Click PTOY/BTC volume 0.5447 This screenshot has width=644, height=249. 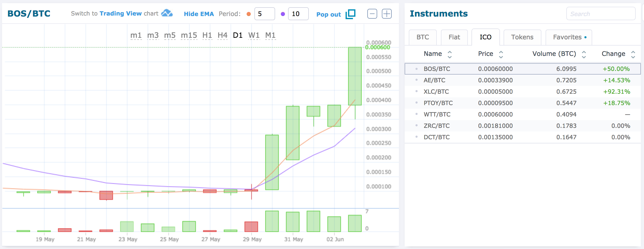pos(566,103)
